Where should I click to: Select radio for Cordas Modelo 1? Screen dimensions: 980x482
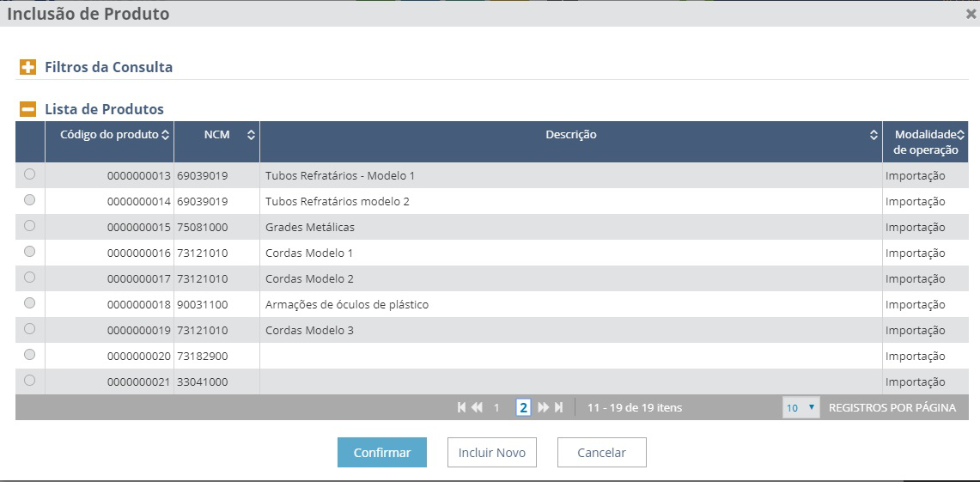point(29,252)
